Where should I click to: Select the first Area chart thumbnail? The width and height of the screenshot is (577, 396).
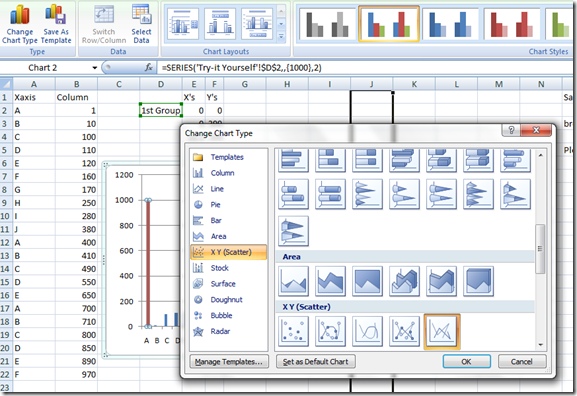(293, 282)
